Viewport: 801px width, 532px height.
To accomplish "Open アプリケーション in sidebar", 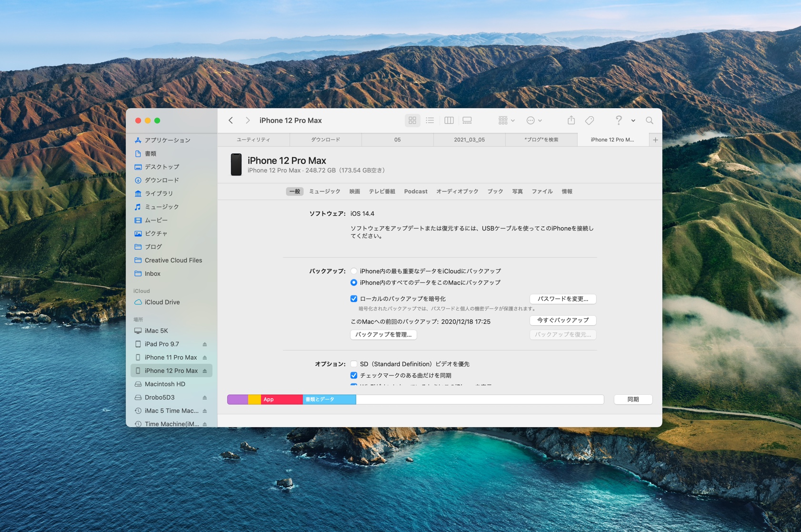I will pos(171,140).
